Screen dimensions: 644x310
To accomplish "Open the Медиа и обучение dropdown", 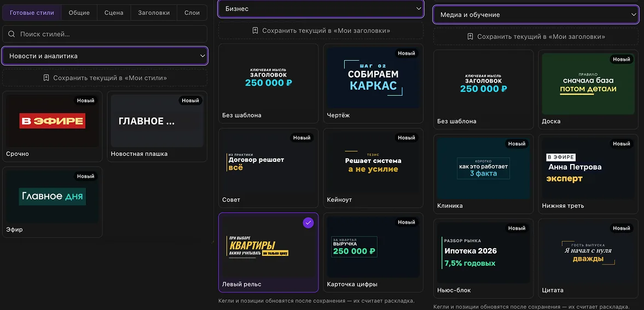I will tap(536, 15).
